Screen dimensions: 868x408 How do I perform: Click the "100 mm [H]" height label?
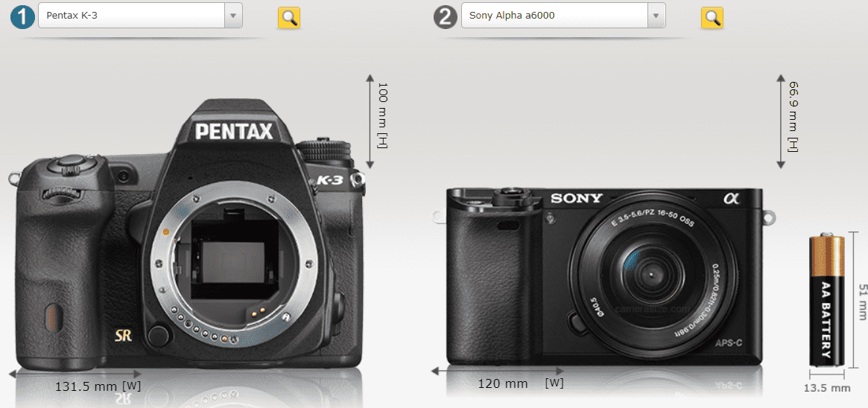(x=382, y=115)
